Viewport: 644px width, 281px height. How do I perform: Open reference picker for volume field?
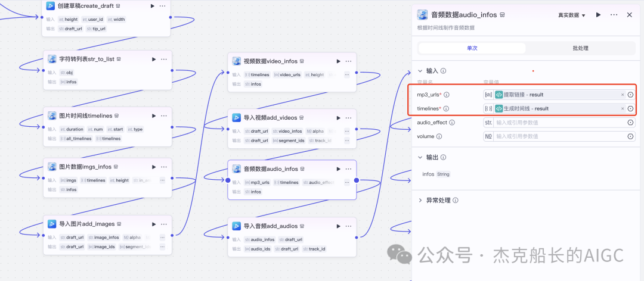[x=630, y=136]
